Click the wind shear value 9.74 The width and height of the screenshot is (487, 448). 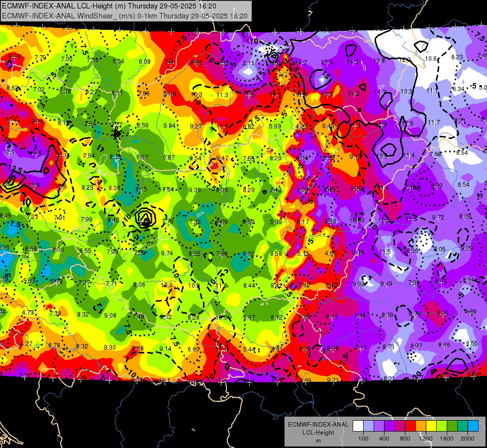coord(167,253)
